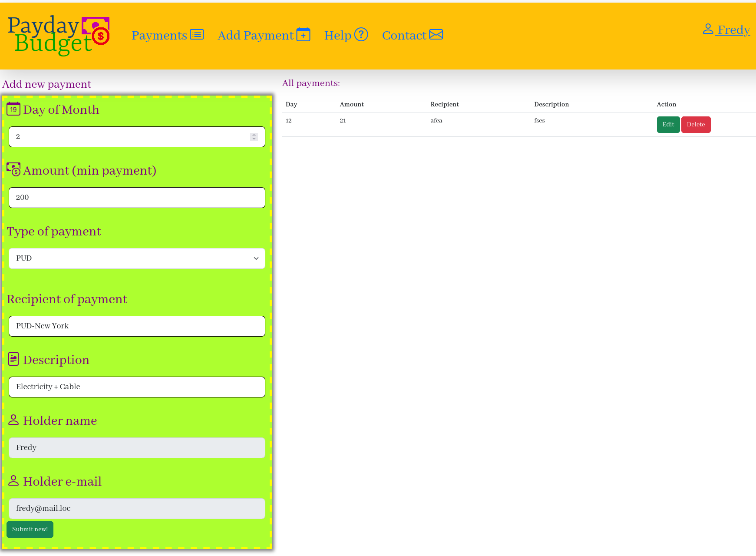756x556 pixels.
Task: Click the document icon beside Description
Action: click(x=13, y=359)
